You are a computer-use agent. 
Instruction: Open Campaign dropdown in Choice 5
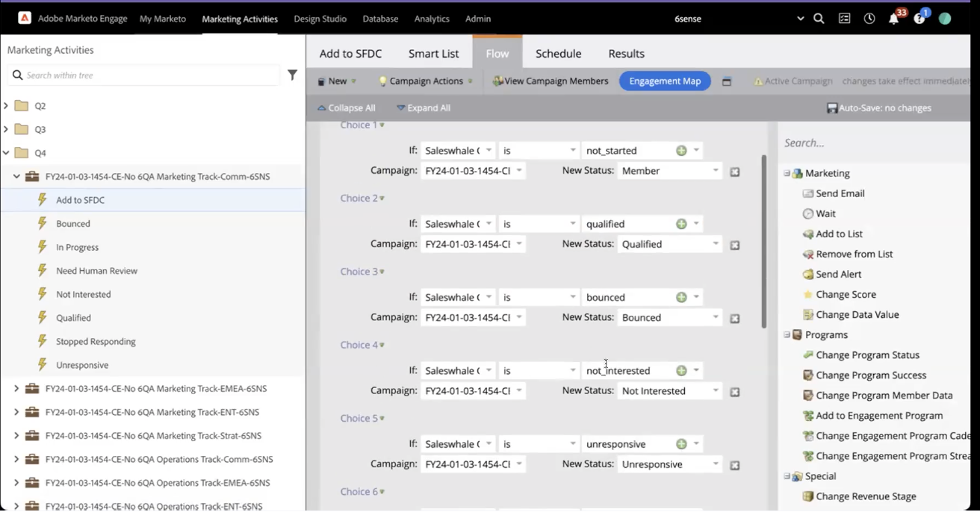pos(473,464)
